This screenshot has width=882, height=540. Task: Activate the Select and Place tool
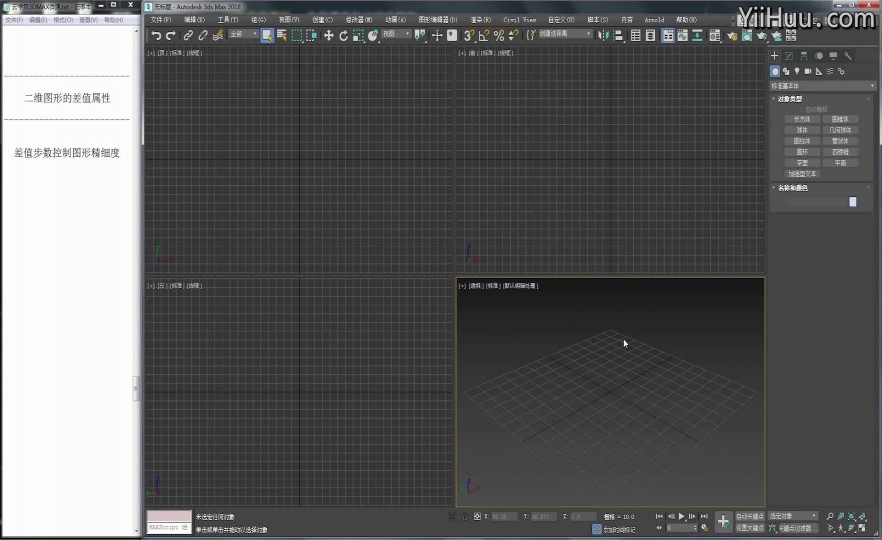click(x=372, y=35)
